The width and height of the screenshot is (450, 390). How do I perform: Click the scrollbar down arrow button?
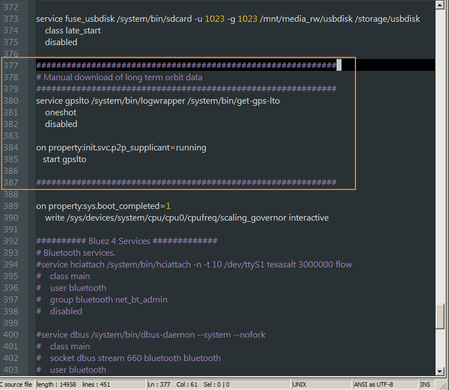click(x=440, y=371)
